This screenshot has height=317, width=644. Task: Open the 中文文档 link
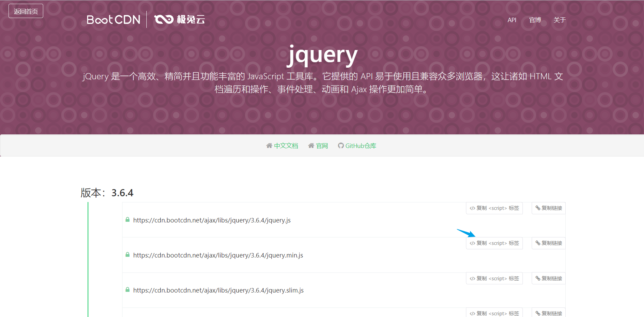[x=286, y=146]
